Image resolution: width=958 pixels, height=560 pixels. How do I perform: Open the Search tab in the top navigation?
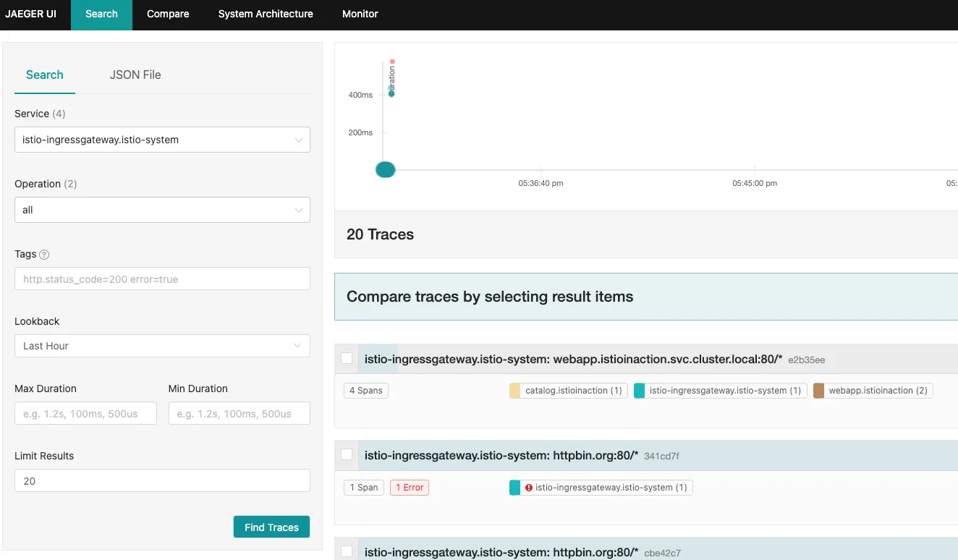point(101,14)
